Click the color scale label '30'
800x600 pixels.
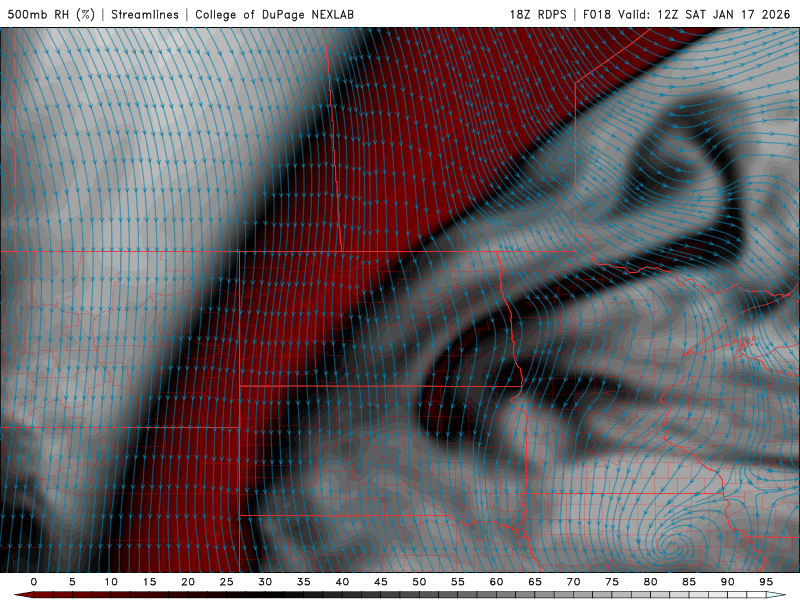265,582
